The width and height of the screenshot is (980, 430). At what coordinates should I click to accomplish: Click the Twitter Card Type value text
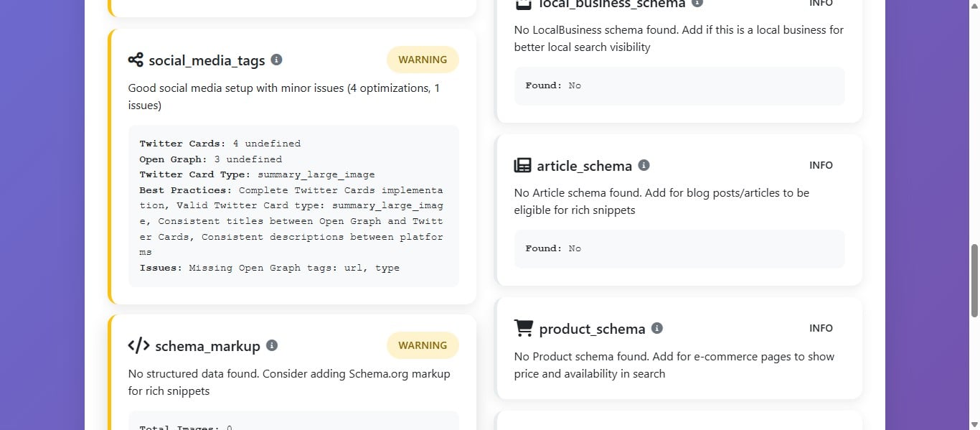[316, 174]
